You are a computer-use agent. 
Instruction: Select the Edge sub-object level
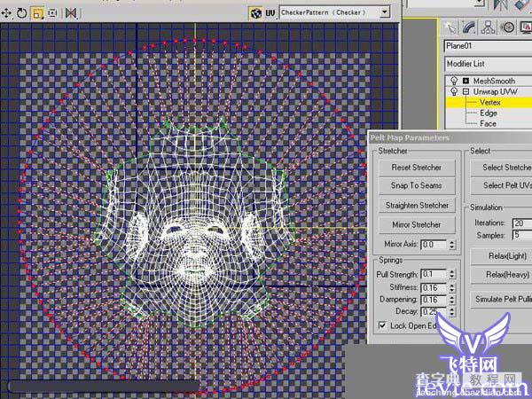[x=489, y=113]
